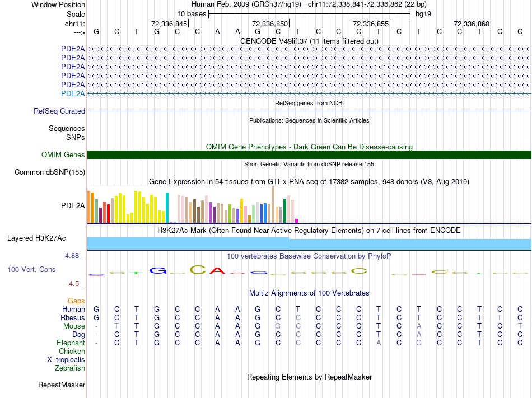
Task: Click the Zebrafish species label
Action: click(x=70, y=368)
